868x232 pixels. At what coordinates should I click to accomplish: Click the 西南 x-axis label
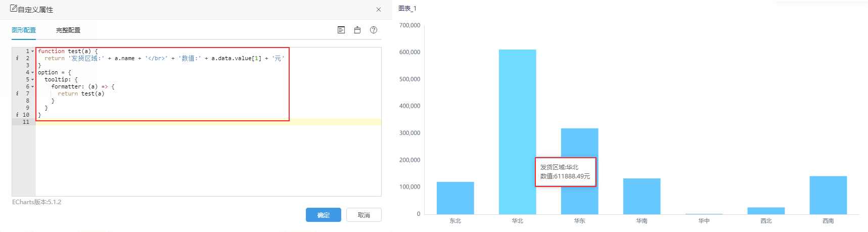(x=828, y=221)
